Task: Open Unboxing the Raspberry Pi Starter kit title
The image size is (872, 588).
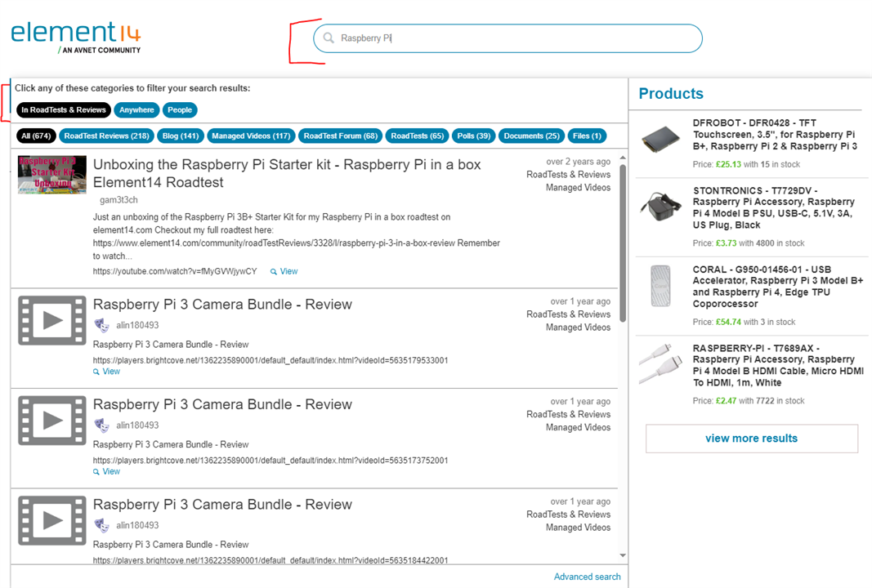Action: pos(287,173)
